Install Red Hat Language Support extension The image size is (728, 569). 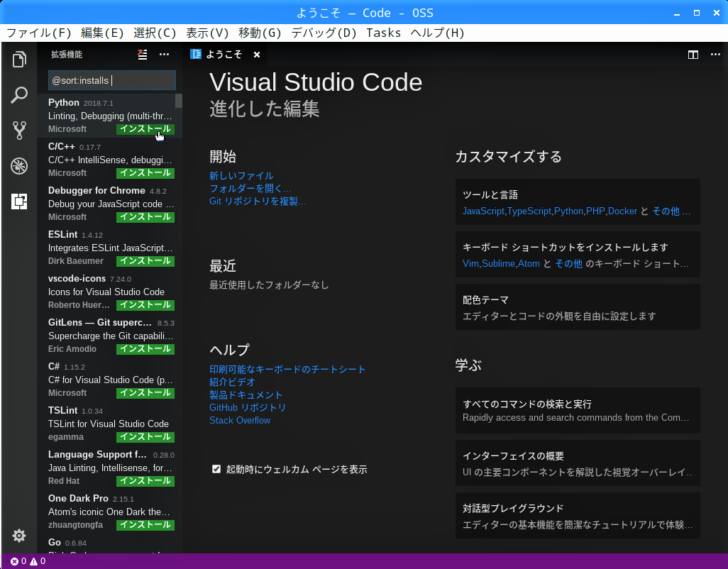pyautogui.click(x=145, y=481)
